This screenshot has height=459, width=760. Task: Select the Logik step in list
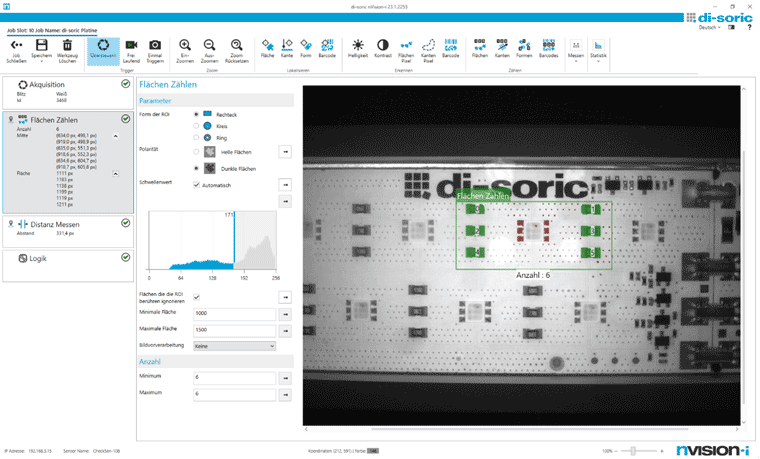68,265
